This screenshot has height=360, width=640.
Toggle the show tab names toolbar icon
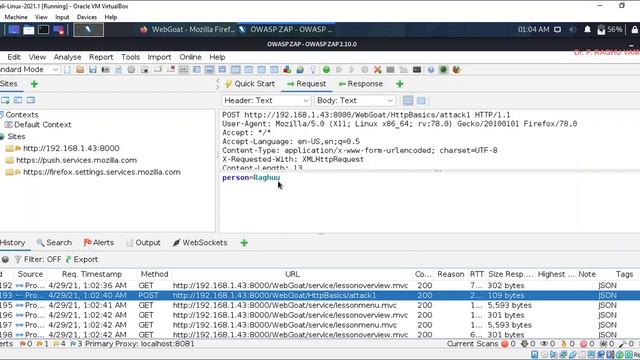pos(184,70)
